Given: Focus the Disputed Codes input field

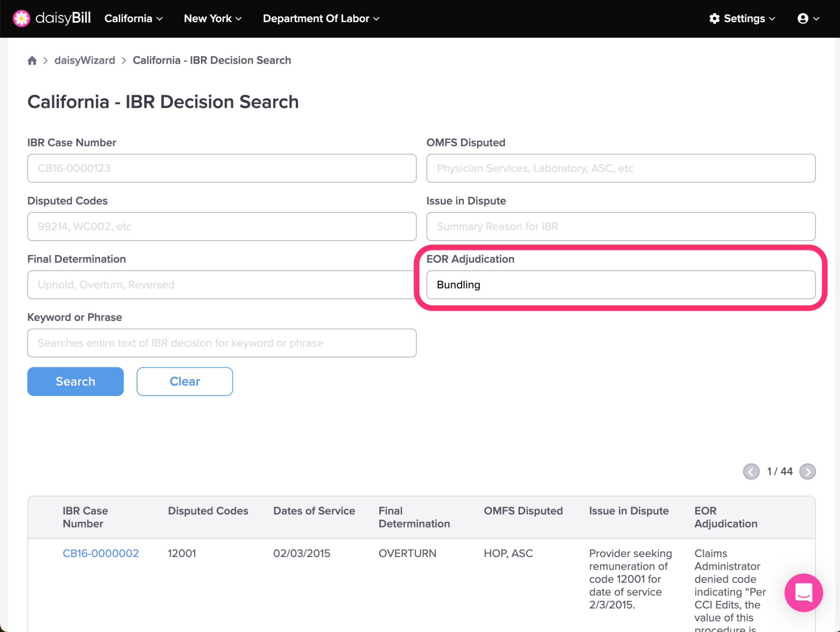Looking at the screenshot, I should 222,226.
